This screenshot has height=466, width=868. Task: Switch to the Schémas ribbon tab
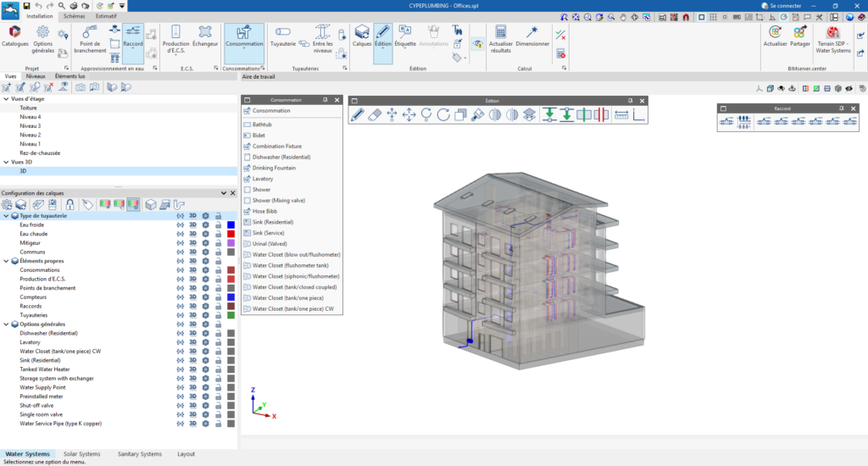74,16
